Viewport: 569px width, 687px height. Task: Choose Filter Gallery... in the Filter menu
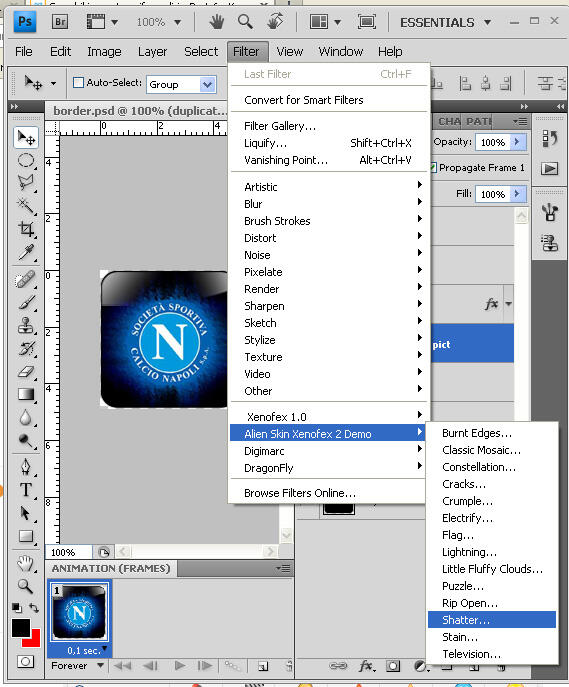(328, 126)
